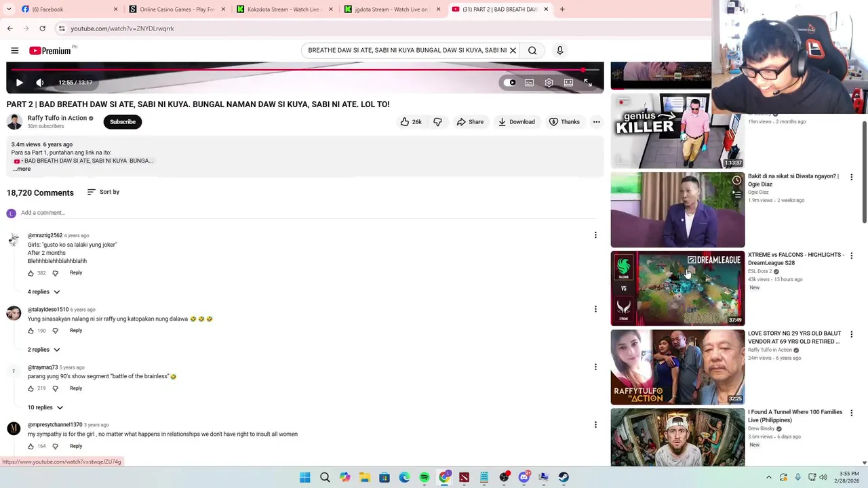The height and width of the screenshot is (488, 868).
Task: Subscribe to Raffy Tulfo in Action
Action: point(123,122)
